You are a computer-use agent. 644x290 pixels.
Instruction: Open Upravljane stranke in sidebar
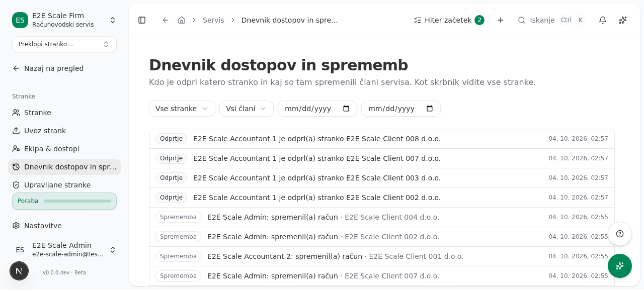click(x=64, y=185)
